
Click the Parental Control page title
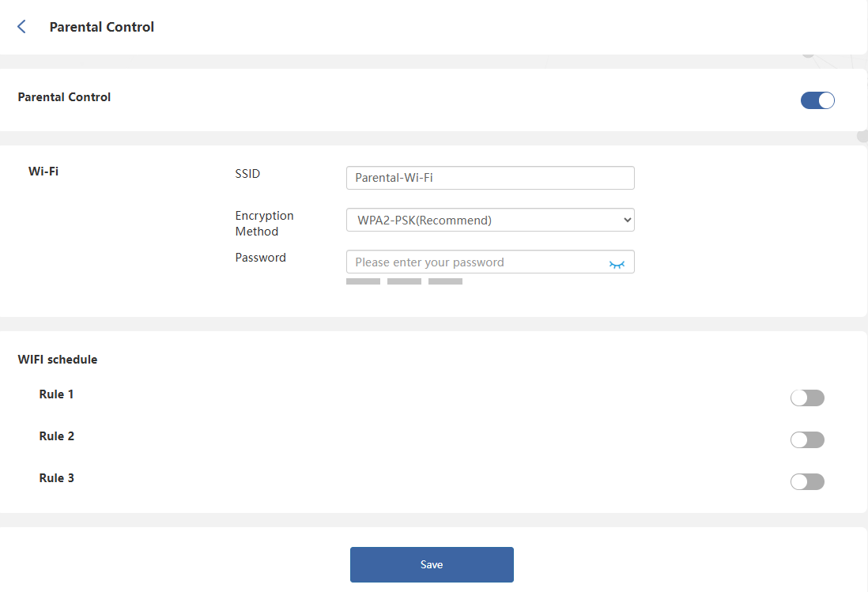[x=102, y=27]
